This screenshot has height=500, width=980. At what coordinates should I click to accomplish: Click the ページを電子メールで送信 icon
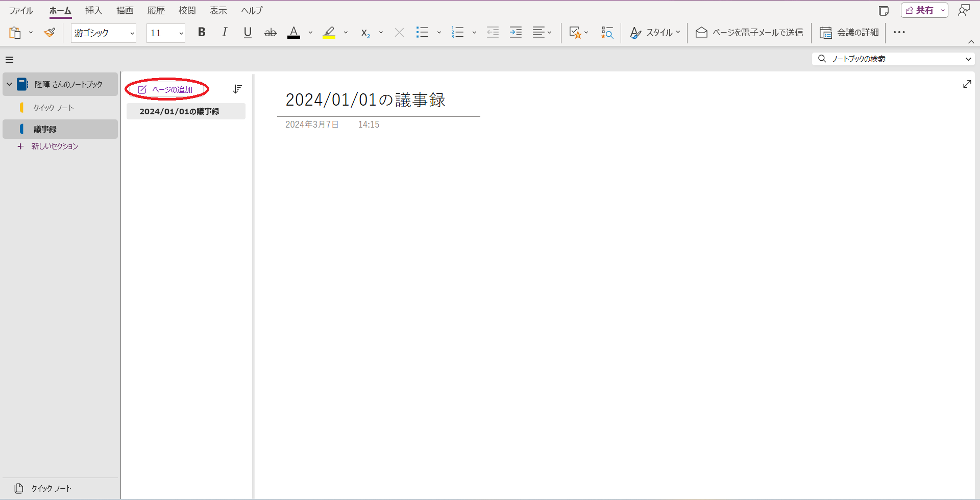pos(701,32)
